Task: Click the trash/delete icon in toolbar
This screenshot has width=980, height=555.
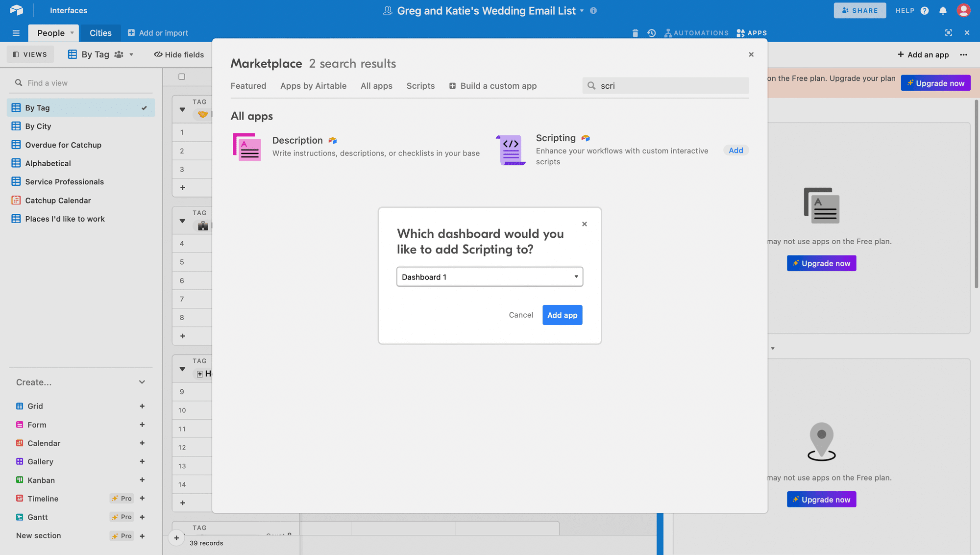Action: (634, 32)
